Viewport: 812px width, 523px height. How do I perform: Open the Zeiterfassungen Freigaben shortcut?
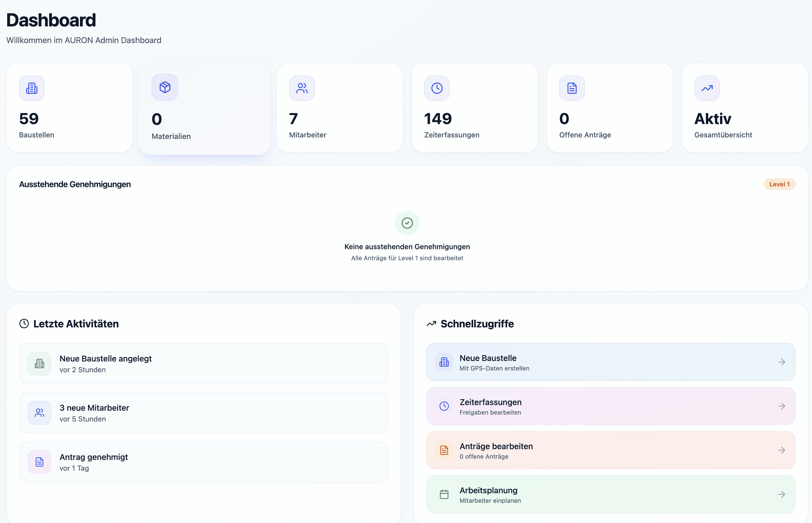(610, 406)
